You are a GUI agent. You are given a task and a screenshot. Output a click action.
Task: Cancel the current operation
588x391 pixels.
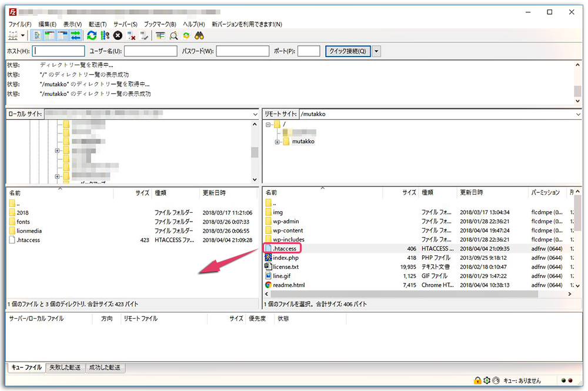point(118,35)
